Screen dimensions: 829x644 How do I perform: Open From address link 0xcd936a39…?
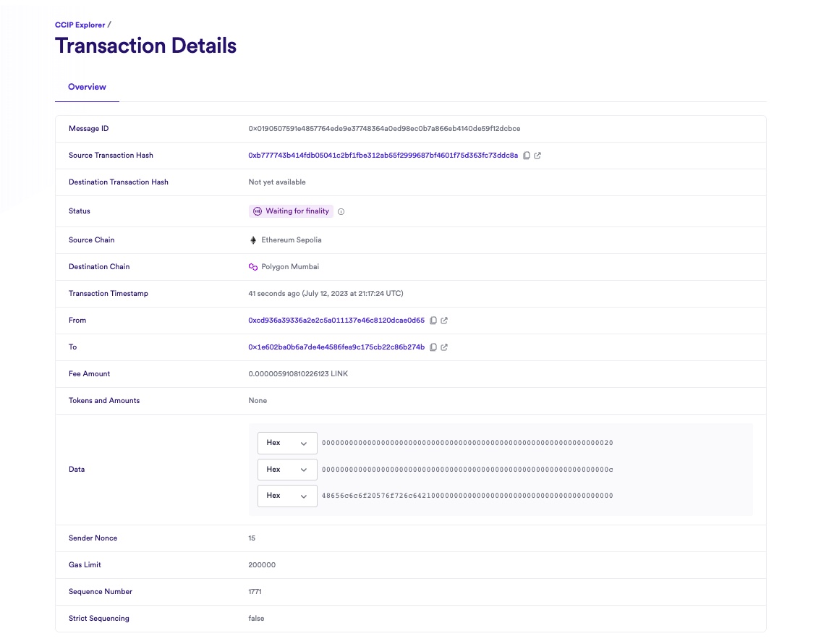pos(336,321)
